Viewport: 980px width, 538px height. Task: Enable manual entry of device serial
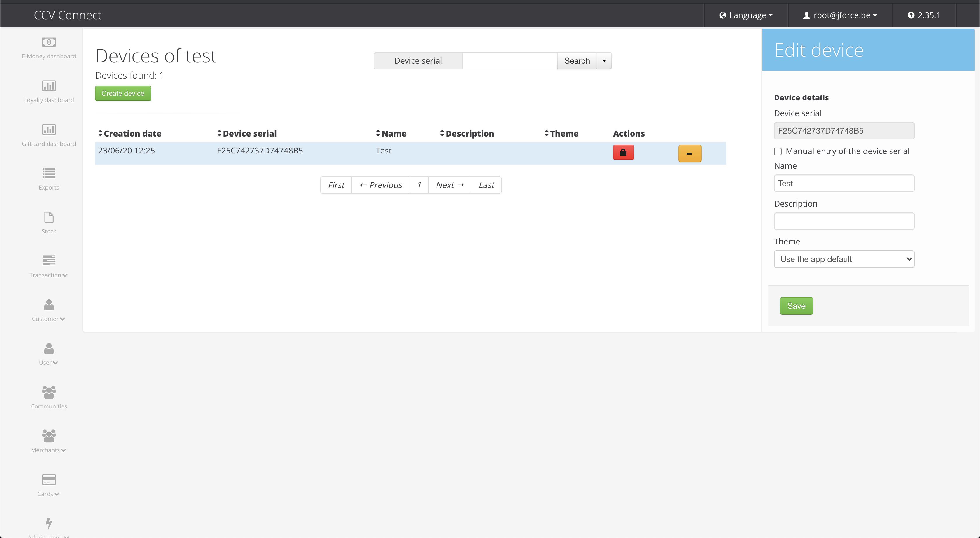point(778,151)
